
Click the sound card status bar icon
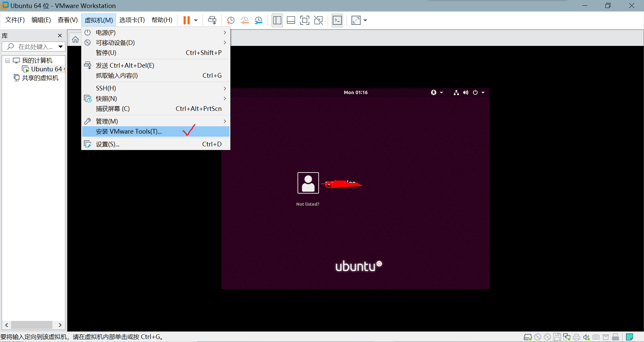586,337
